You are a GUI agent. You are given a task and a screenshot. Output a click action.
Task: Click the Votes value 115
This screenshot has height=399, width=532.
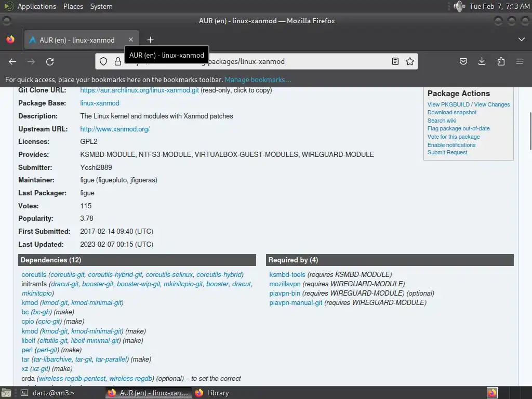pyautogui.click(x=86, y=206)
